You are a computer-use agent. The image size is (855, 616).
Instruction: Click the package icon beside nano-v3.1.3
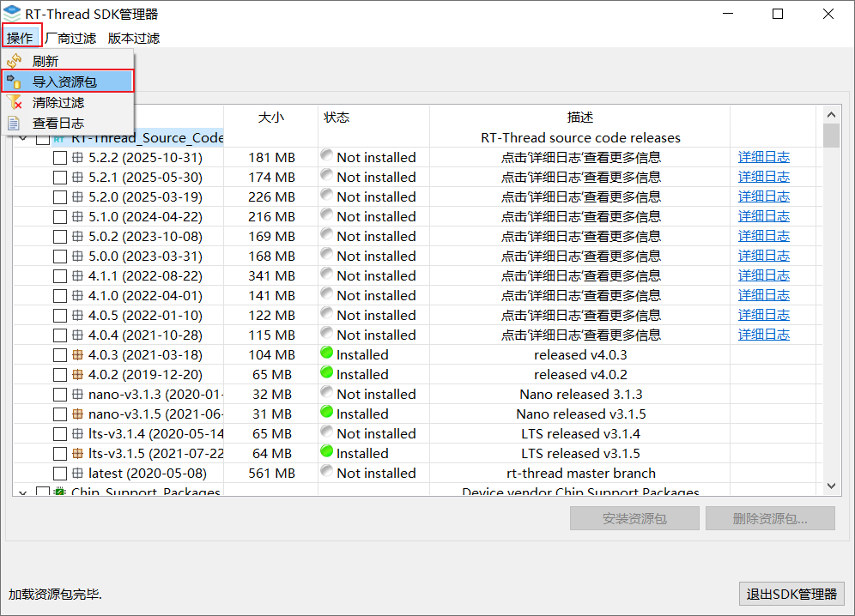(78, 394)
